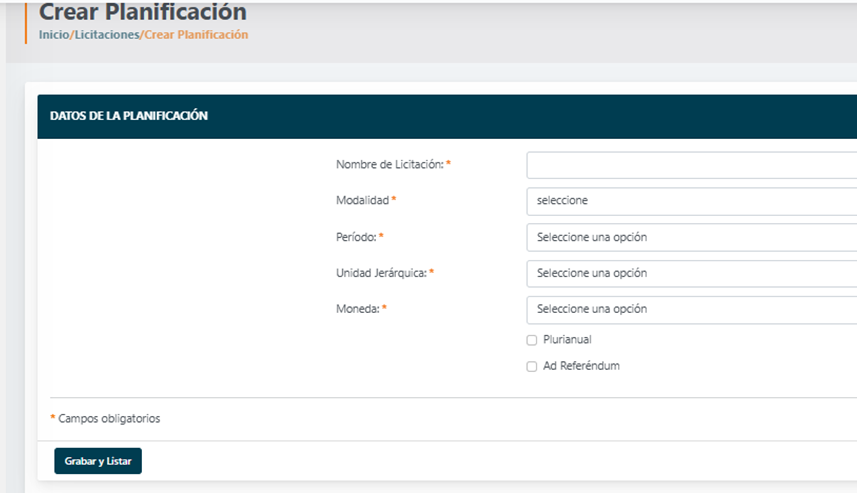
Task: Click the 'Período:' field label
Action: tap(356, 237)
